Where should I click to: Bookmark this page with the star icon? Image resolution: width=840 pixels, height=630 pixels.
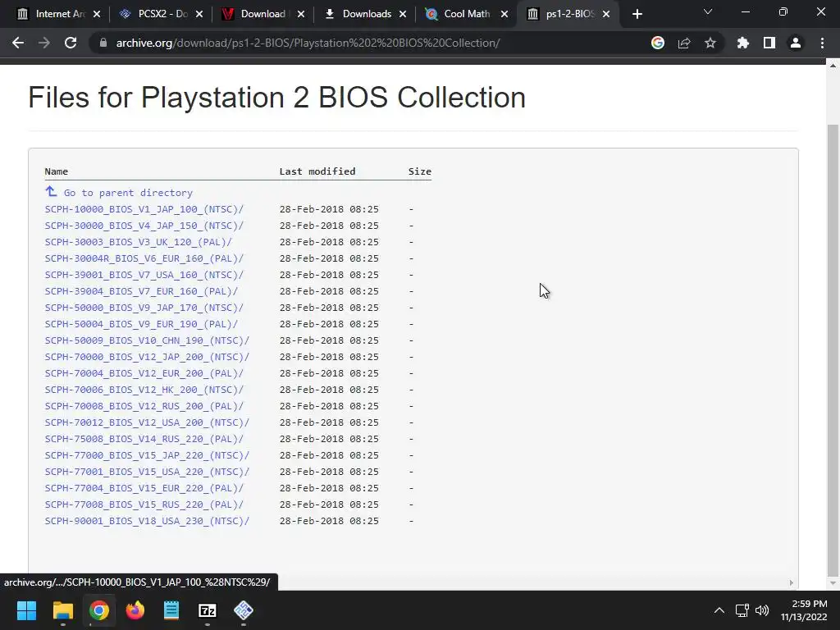(x=710, y=43)
